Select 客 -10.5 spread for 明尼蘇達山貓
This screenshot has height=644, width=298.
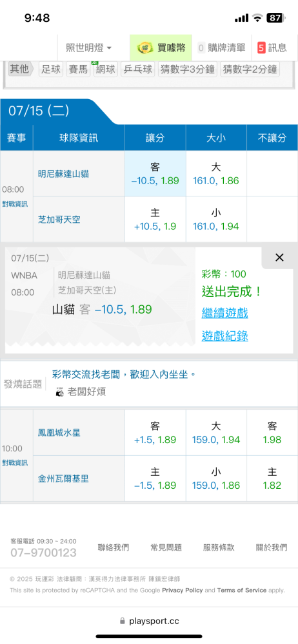click(155, 174)
